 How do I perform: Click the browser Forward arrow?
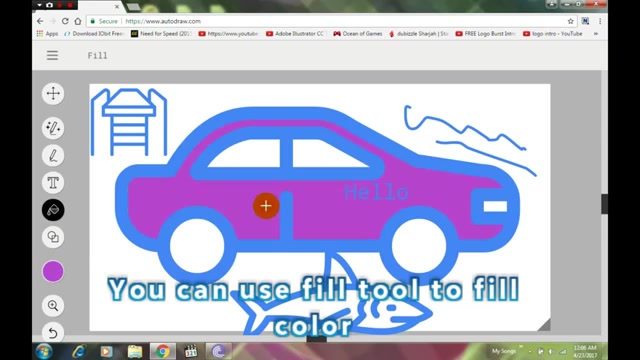click(52, 21)
